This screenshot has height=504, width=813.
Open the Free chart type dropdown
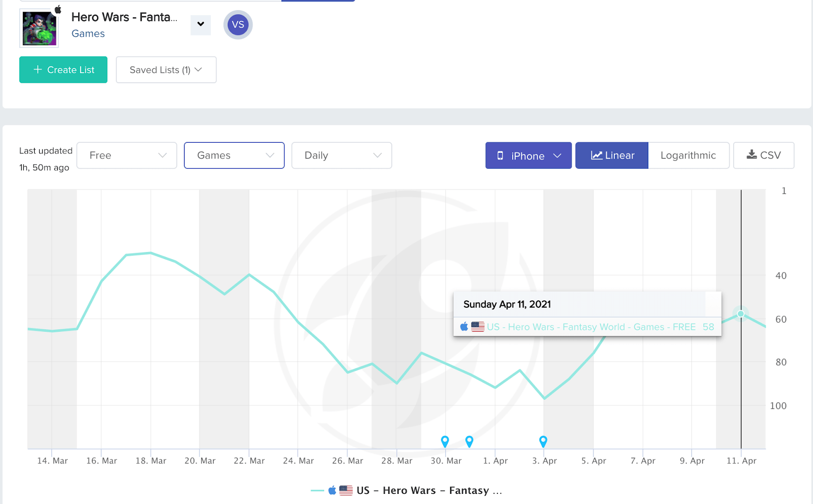(x=127, y=155)
